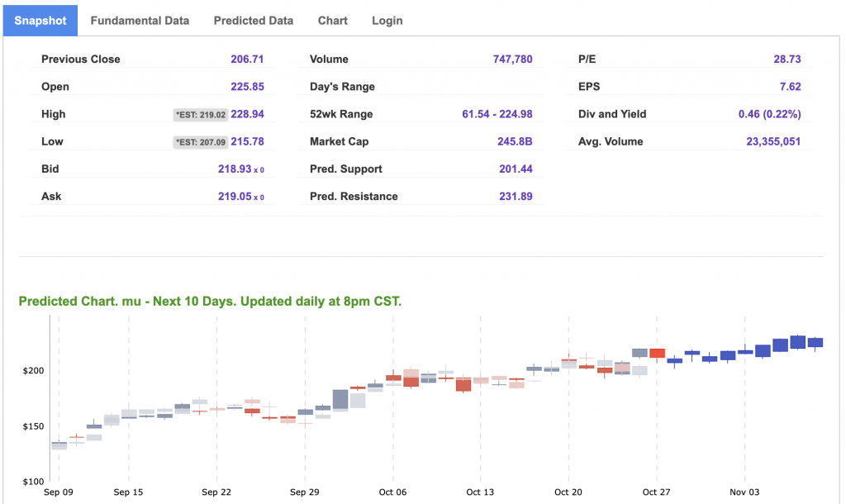The height and width of the screenshot is (504, 846).
Task: Click the Oct 27 date on chart axis
Action: point(656,492)
